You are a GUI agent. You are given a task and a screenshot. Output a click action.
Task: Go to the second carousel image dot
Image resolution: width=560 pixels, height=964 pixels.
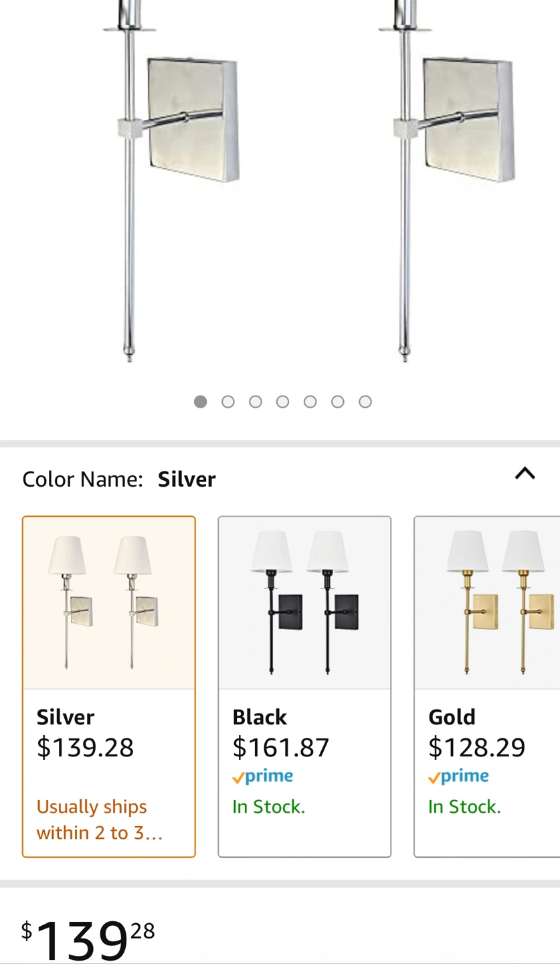point(228,402)
